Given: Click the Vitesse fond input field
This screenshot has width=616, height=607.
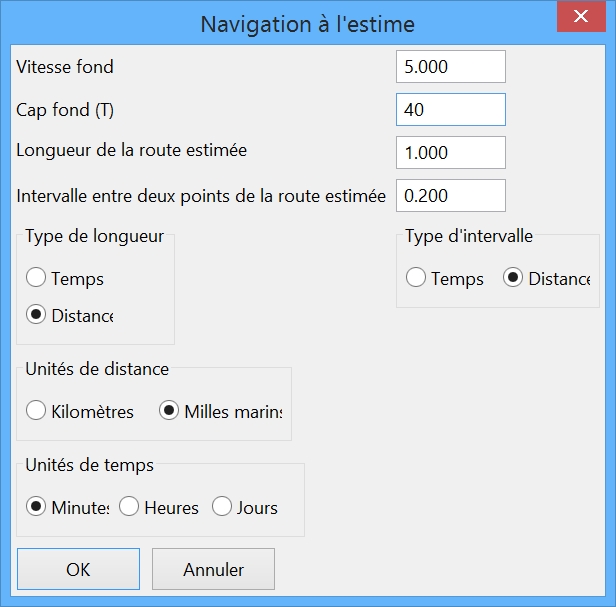Looking at the screenshot, I should (x=450, y=67).
